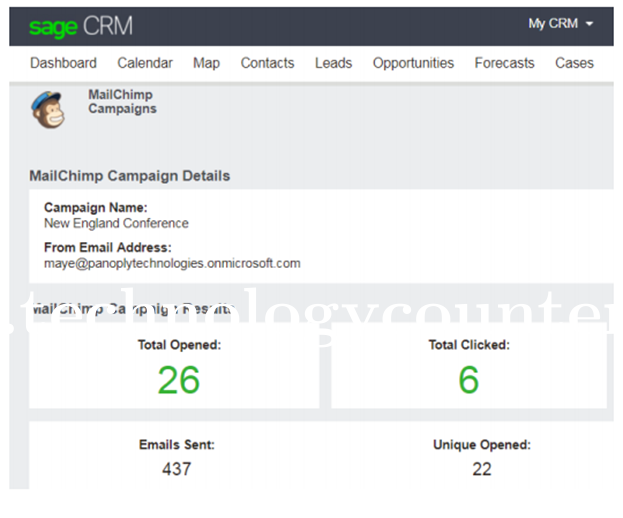
Task: Open the My CRM menu label
Action: pyautogui.click(x=553, y=23)
